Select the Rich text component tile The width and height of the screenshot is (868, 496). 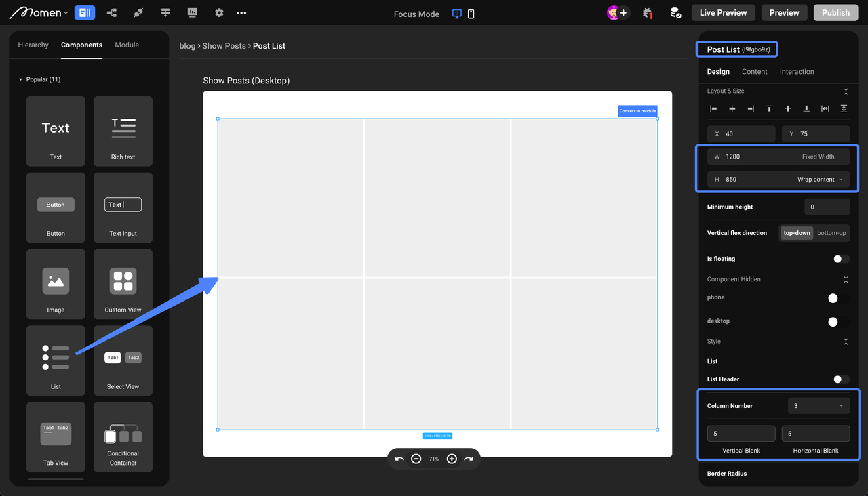pyautogui.click(x=123, y=131)
